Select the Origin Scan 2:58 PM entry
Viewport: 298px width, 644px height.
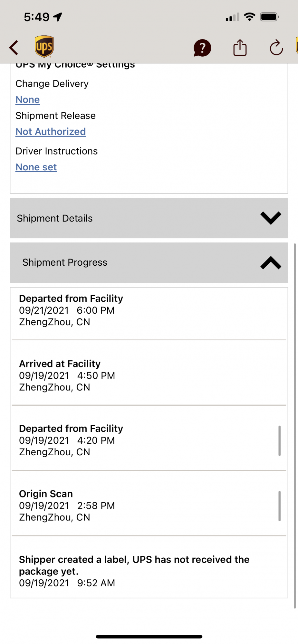point(67,505)
